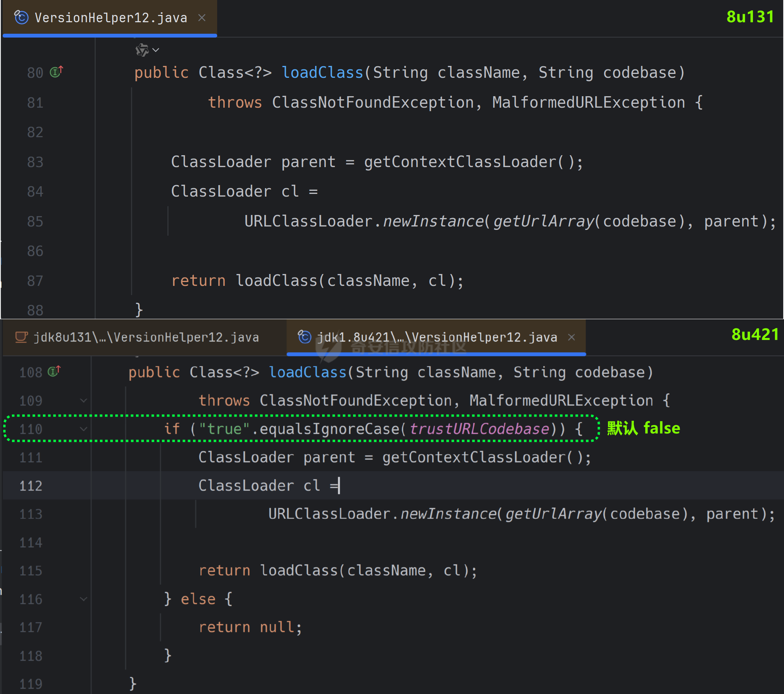Collapse the code fold at line 109

[x=83, y=401]
